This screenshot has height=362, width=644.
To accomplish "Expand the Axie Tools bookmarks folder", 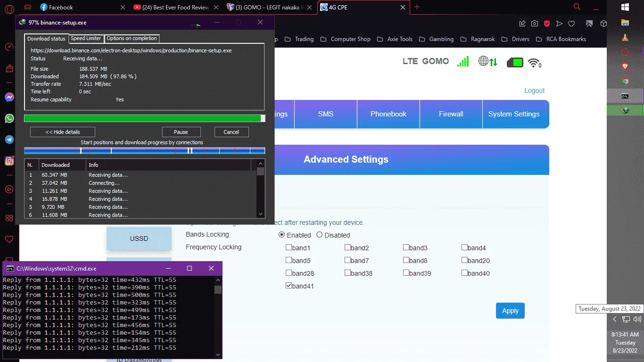I will 395,39.
